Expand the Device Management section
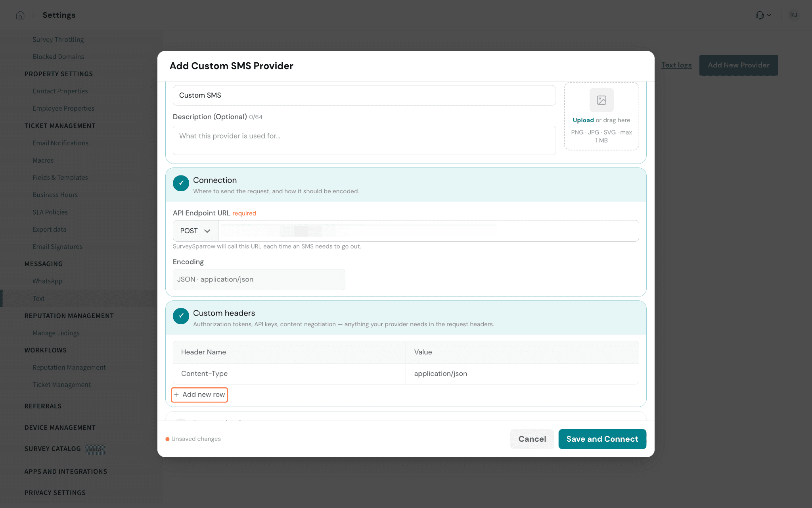Viewport: 812px width, 508px height. click(x=60, y=427)
